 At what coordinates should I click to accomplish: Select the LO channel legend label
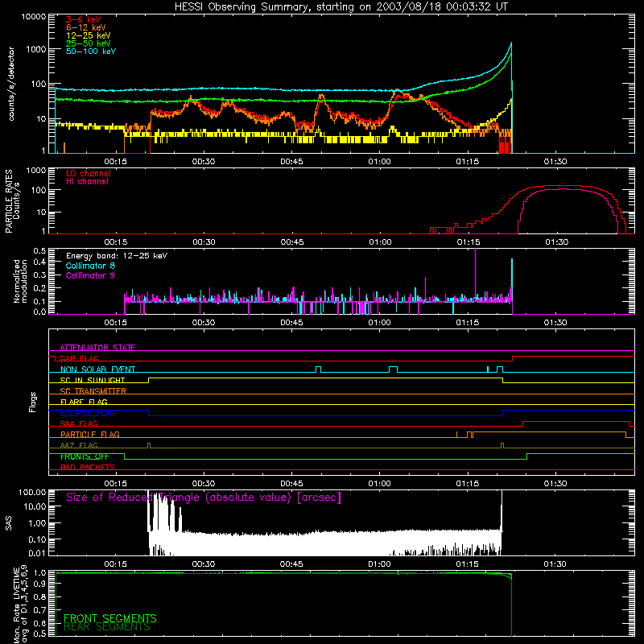[89, 173]
